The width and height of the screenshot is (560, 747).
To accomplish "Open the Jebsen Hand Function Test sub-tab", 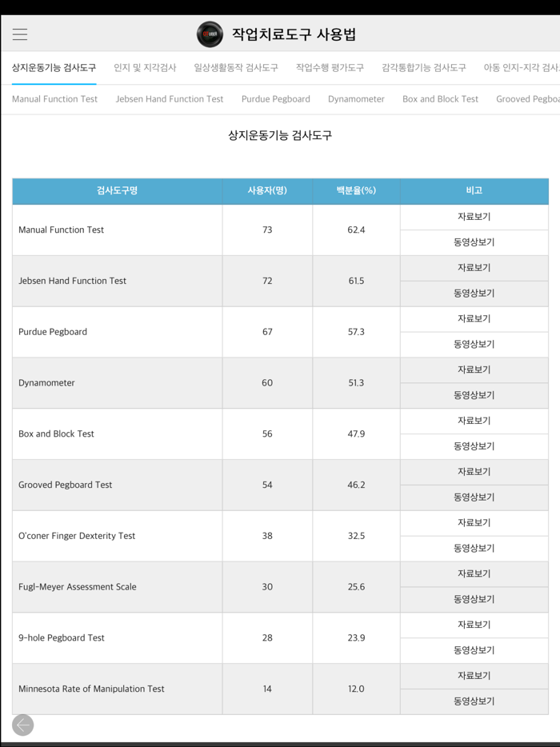I will point(169,99).
